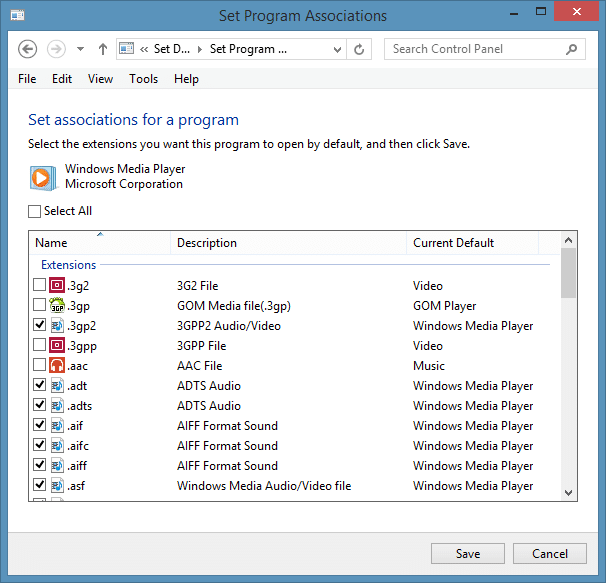Click the .3gpp video file icon
This screenshot has width=606, height=583.
pos(57,345)
